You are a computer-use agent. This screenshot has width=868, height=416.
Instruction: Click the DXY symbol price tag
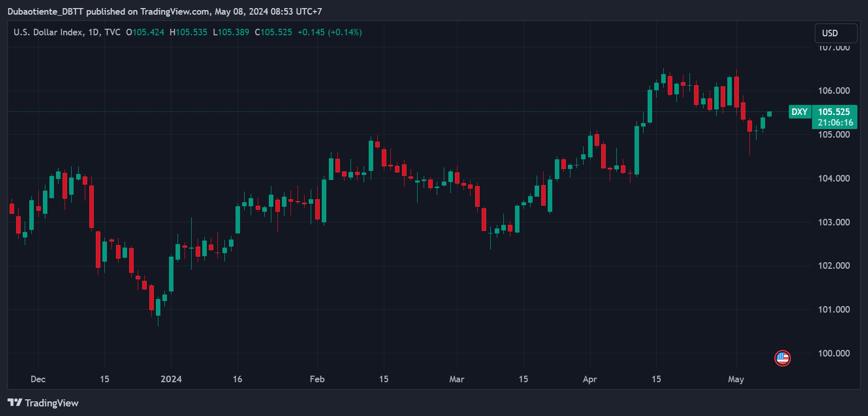pos(800,112)
